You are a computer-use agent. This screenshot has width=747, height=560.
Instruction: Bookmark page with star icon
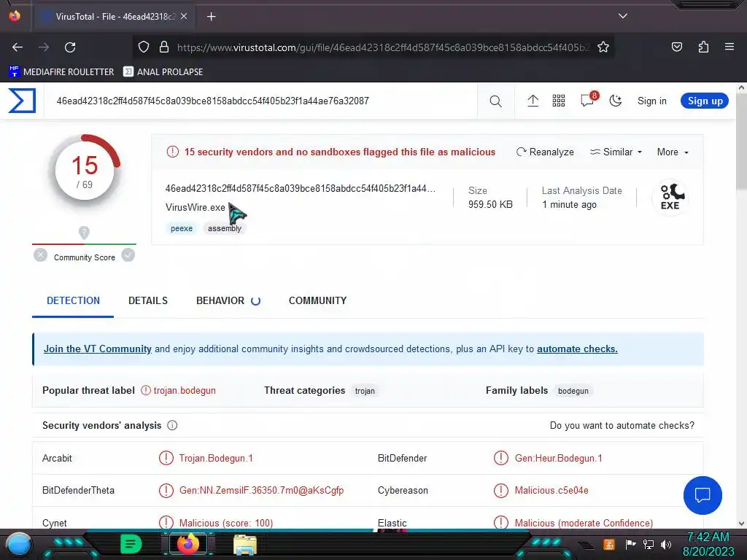603,47
